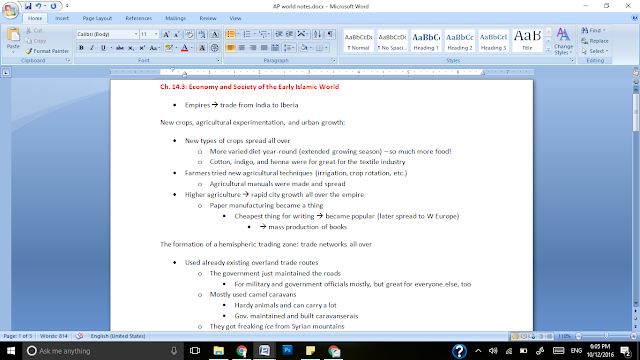
Task: Show or hide paragraph marks
Action: 330,34
